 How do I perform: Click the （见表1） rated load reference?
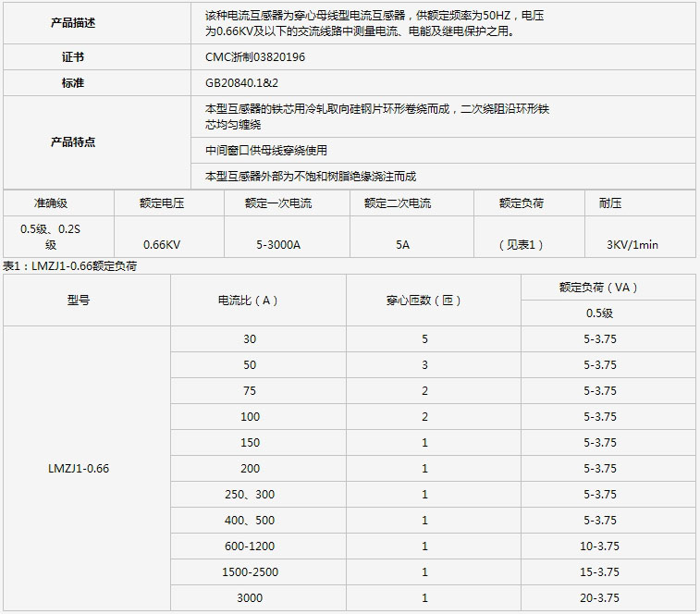pos(522,245)
